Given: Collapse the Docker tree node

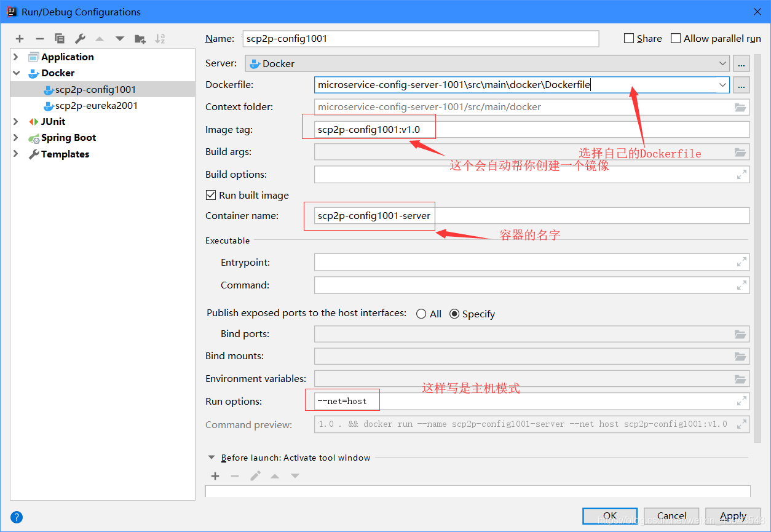Looking at the screenshot, I should (17, 73).
